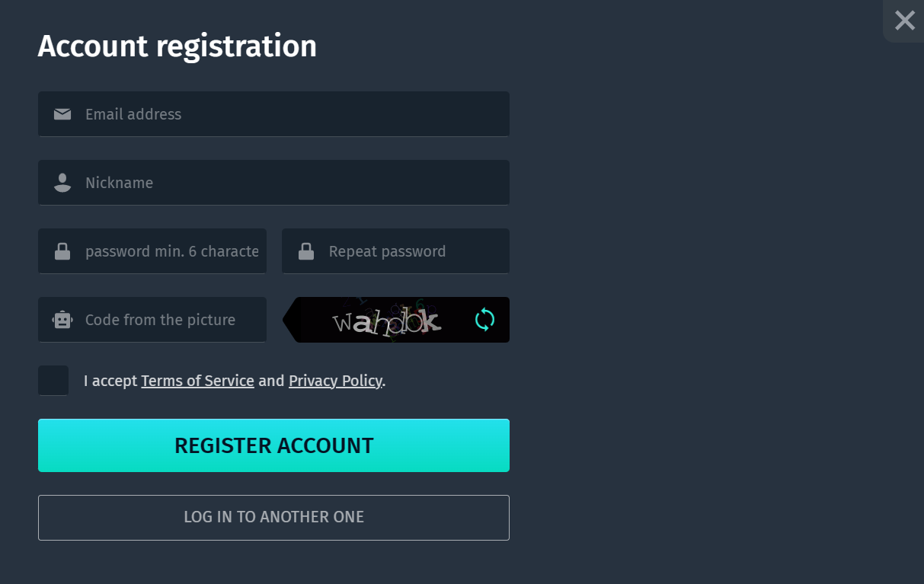924x584 pixels.
Task: Open the Terms of Service link
Action: pos(197,381)
